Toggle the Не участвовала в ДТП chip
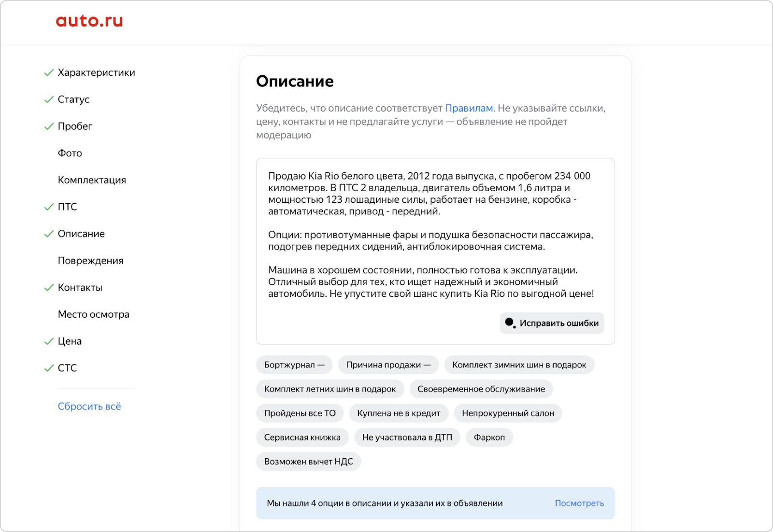This screenshot has height=532, width=773. pos(407,437)
